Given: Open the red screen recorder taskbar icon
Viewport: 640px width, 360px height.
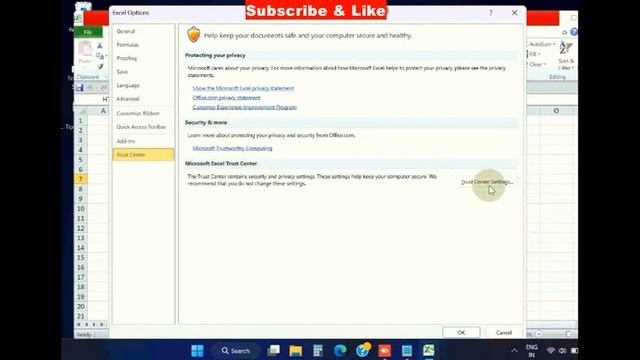Looking at the screenshot, I should point(384,351).
